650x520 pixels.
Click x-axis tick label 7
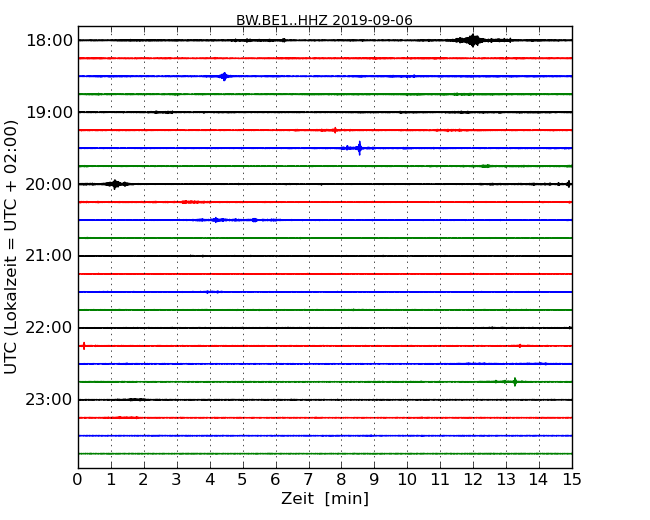308,479
